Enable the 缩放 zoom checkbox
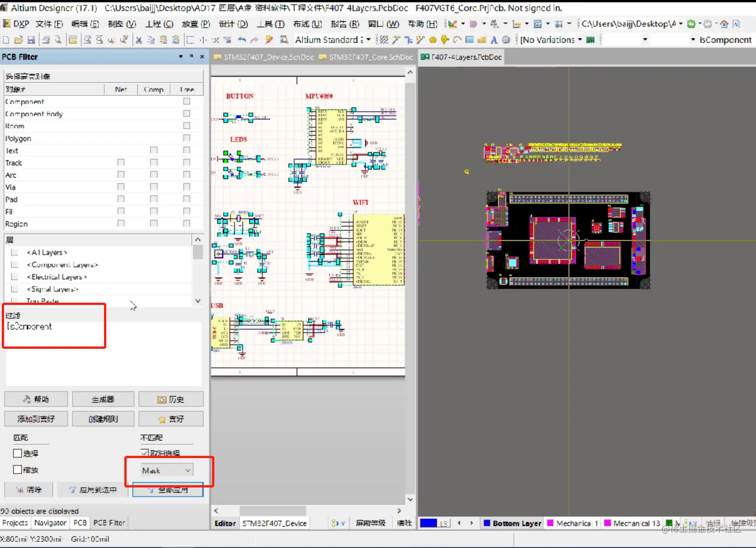This screenshot has height=548, width=756. tap(17, 470)
